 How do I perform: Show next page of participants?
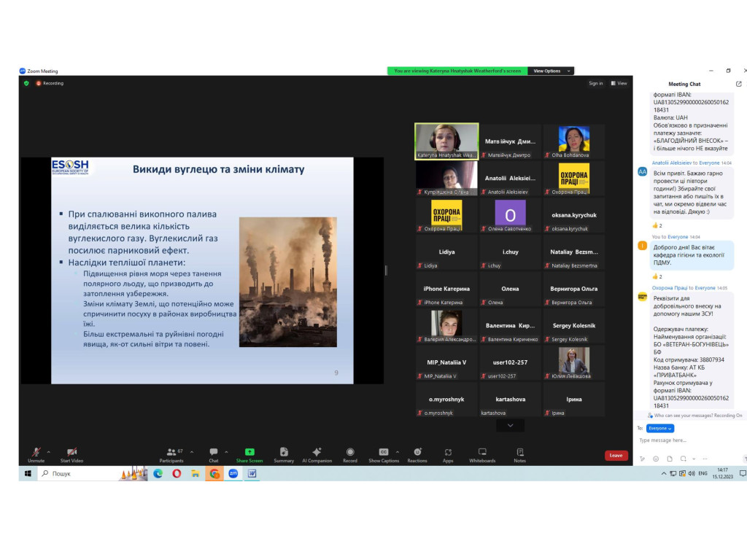click(x=510, y=425)
